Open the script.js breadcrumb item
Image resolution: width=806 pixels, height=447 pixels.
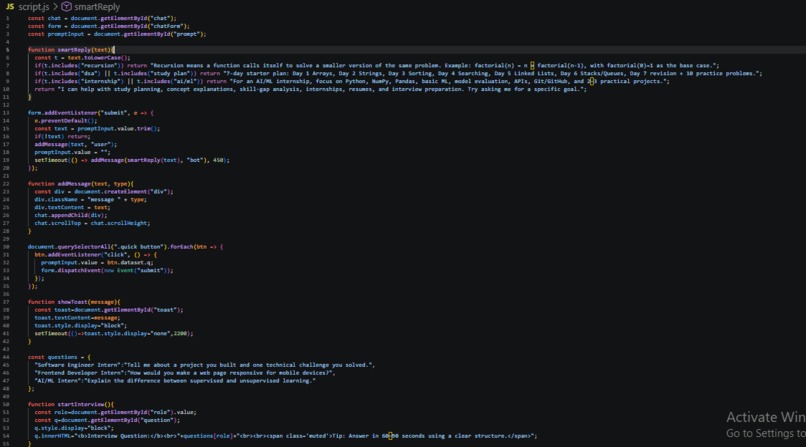33,7
